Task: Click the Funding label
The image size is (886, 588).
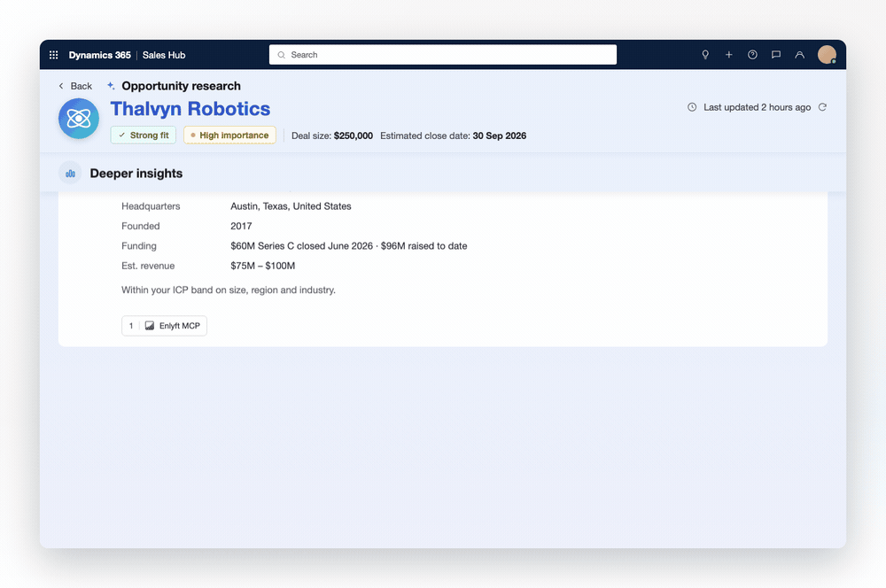Action: click(139, 245)
